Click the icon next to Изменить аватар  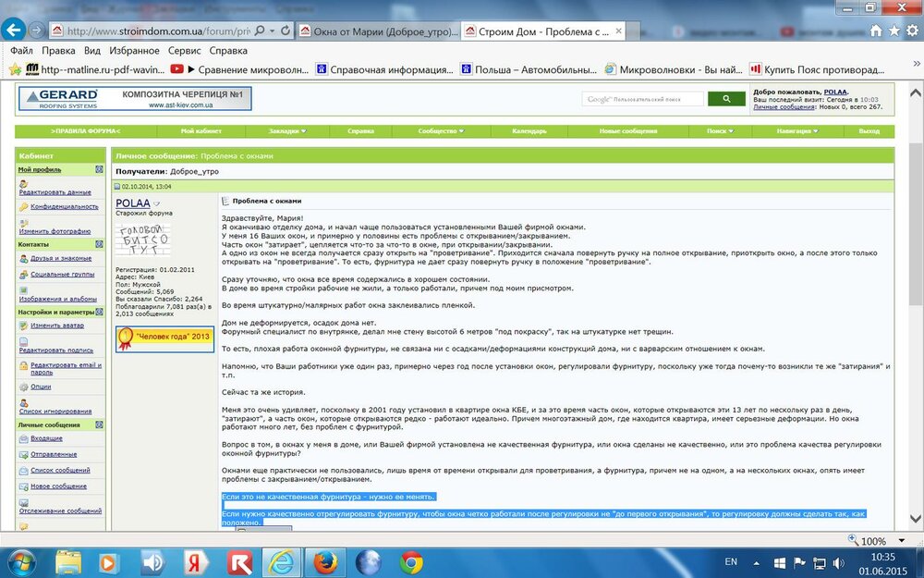coord(24,326)
